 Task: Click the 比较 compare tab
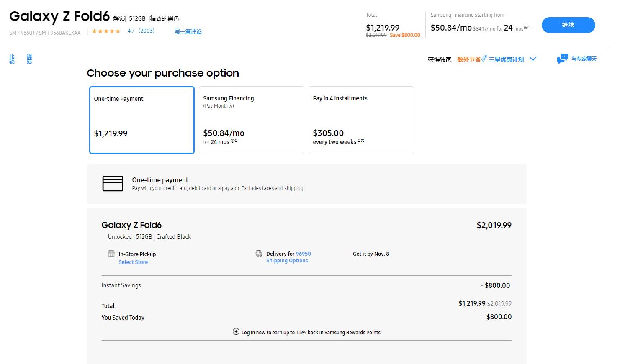click(12, 59)
